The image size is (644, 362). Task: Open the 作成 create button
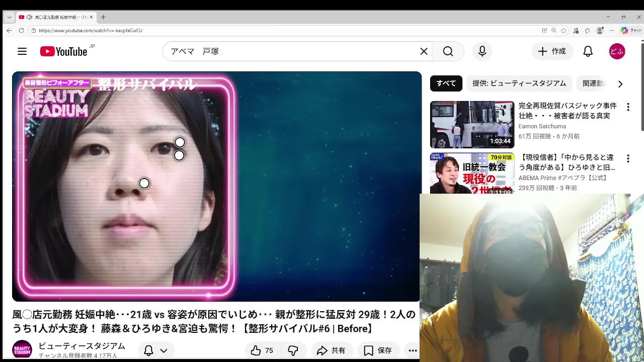click(552, 51)
